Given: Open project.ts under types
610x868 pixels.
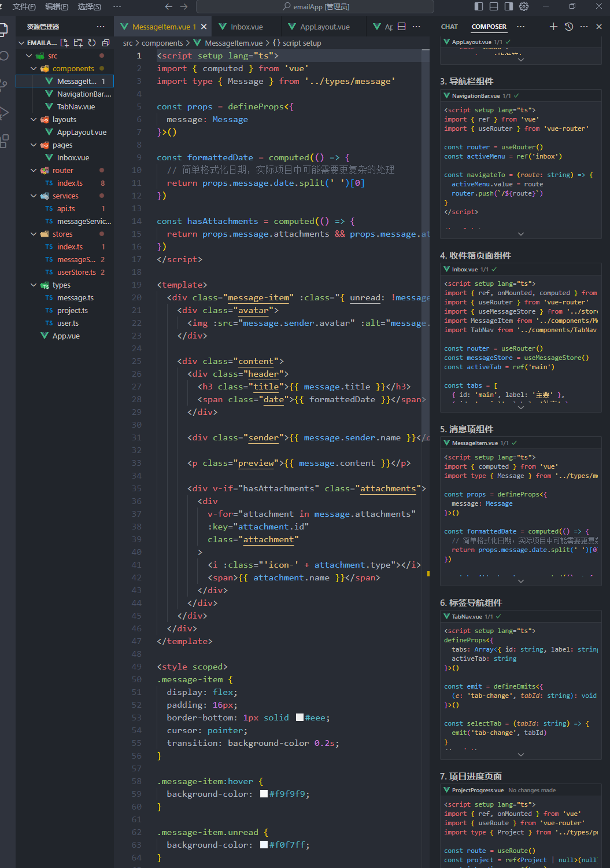Looking at the screenshot, I should pos(65,310).
